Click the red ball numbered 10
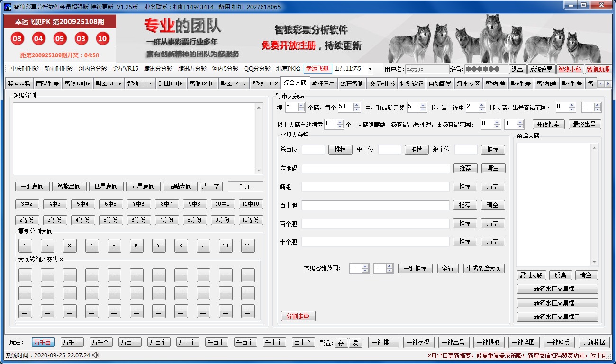The width and height of the screenshot is (616, 364). coord(102,39)
